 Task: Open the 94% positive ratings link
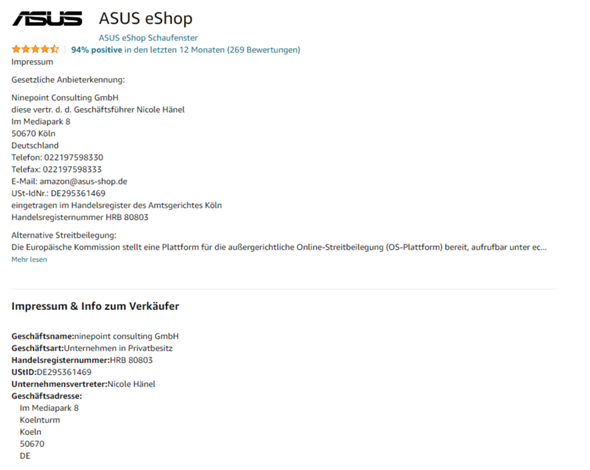click(x=97, y=50)
